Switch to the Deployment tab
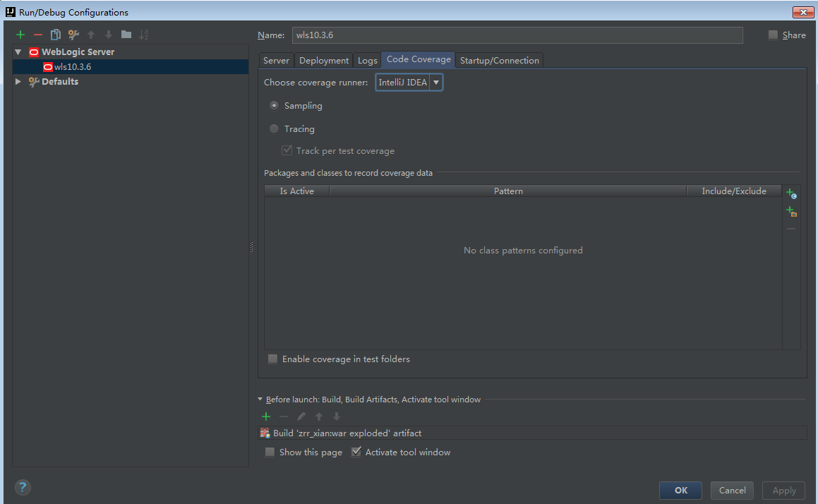Screen dimensions: 818x504 [323, 61]
